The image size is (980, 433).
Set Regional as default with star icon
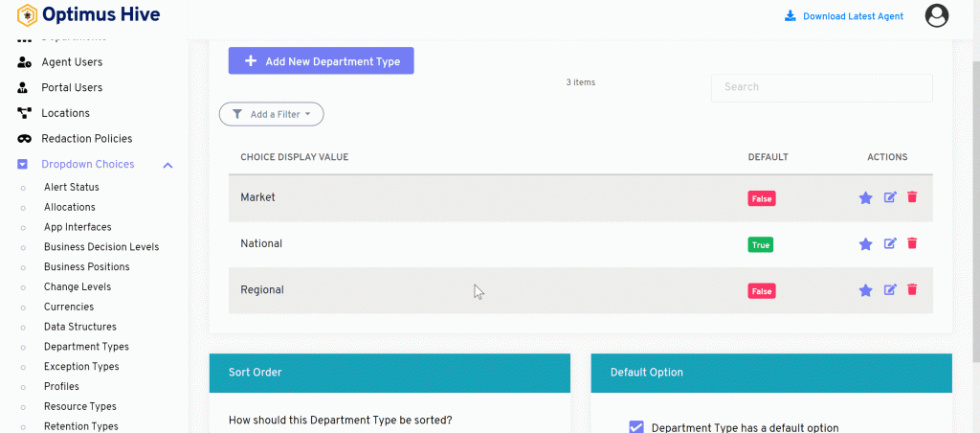coord(865,290)
